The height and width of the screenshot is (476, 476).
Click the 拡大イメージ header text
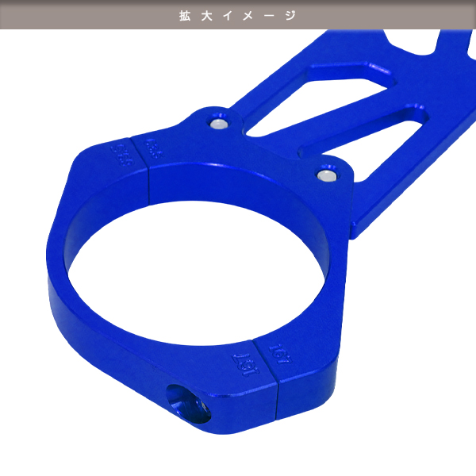tap(237, 14)
